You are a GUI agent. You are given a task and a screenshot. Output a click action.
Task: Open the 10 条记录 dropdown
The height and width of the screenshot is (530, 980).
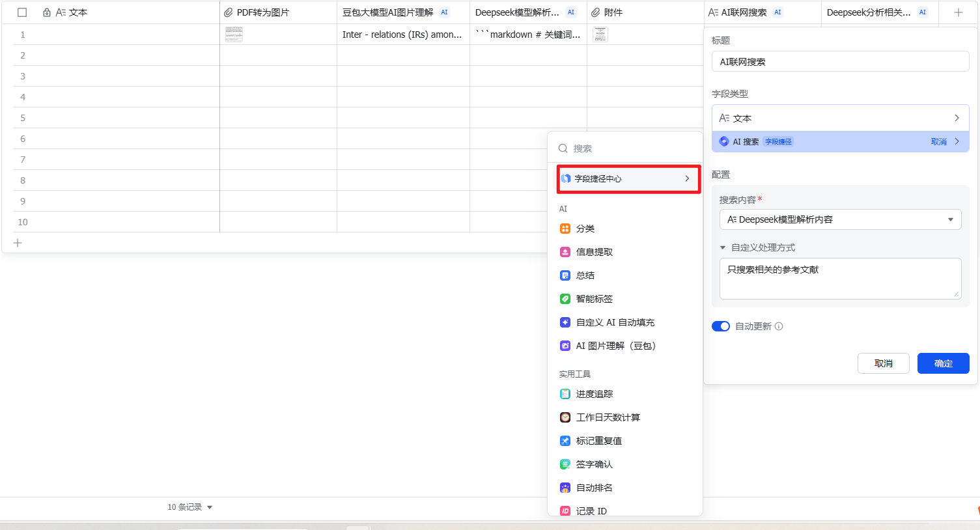[x=190, y=507]
